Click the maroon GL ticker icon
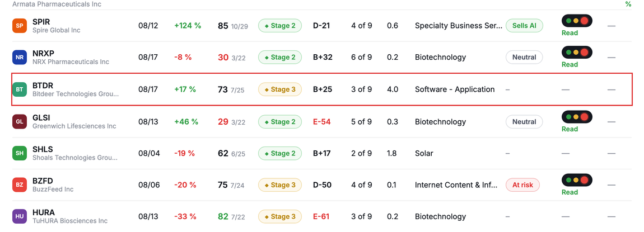Viewport: 644px width, 232px height. tap(19, 122)
